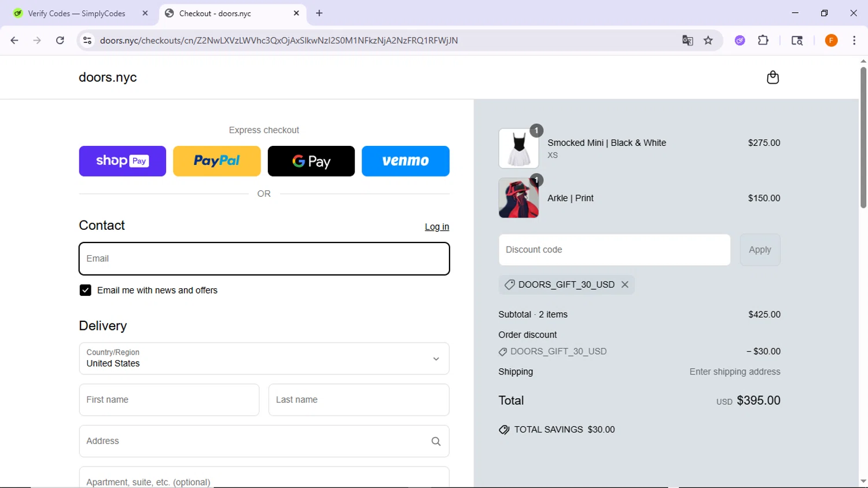Focus the Apartment, suite field

(264, 478)
